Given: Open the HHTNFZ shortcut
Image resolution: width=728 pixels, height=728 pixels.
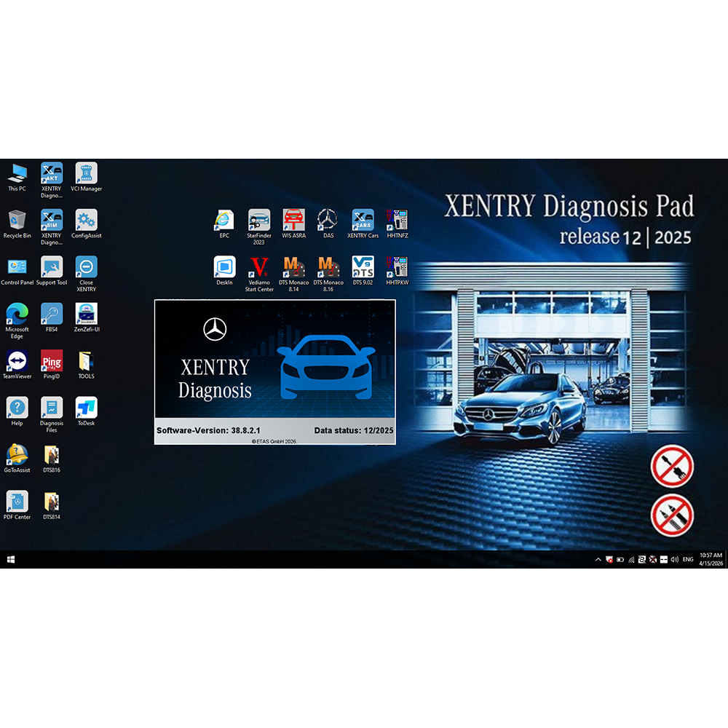Looking at the screenshot, I should coord(397,220).
